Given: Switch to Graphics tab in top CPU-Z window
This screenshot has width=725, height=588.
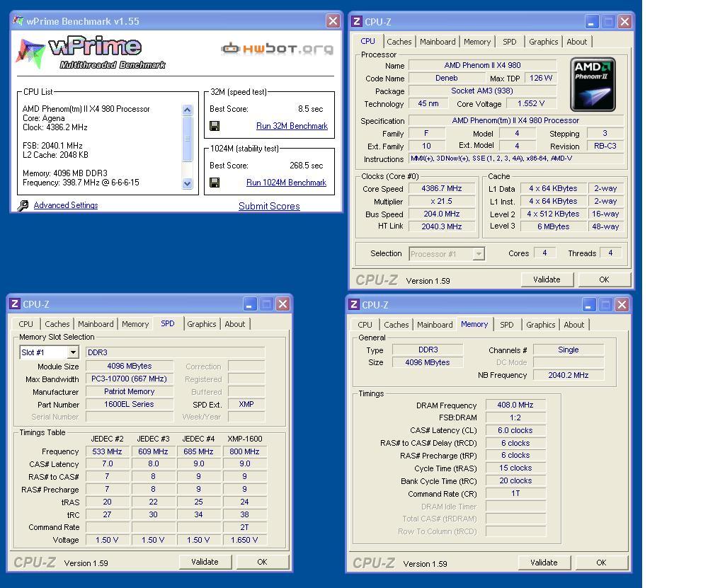Looking at the screenshot, I should coord(543,42).
